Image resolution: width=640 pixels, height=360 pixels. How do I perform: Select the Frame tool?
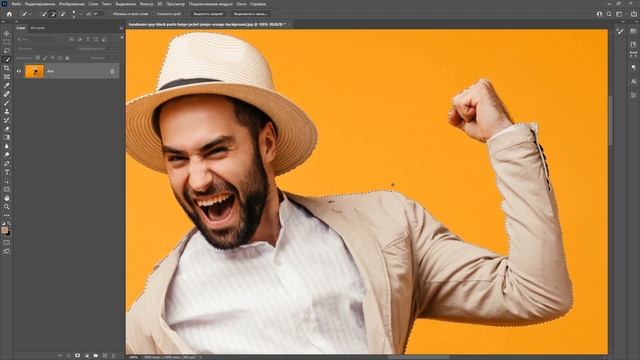pyautogui.click(x=7, y=77)
